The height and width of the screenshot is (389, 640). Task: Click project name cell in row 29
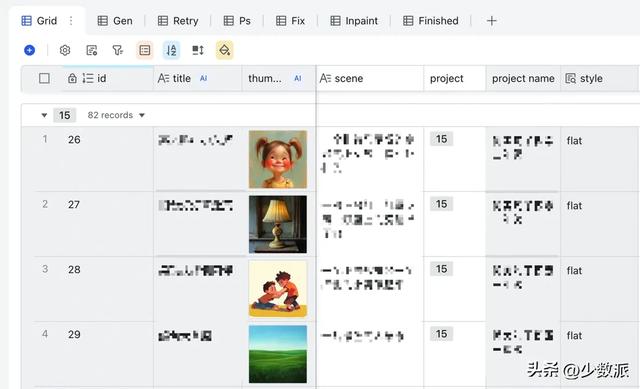523,353
